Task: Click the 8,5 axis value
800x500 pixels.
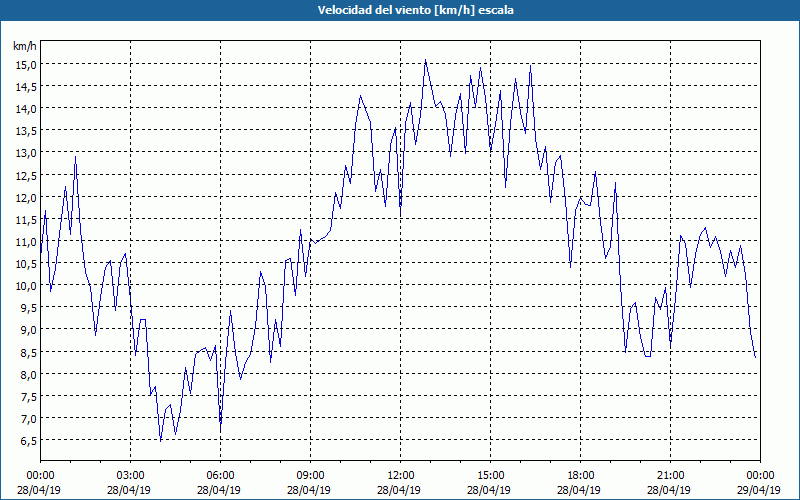Action: click(x=29, y=352)
